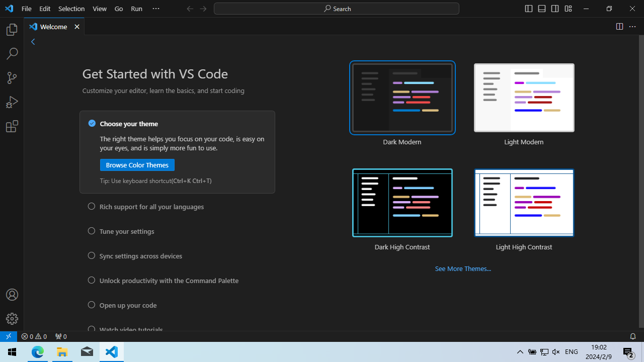Open the File menu
The image size is (644, 362).
27,9
